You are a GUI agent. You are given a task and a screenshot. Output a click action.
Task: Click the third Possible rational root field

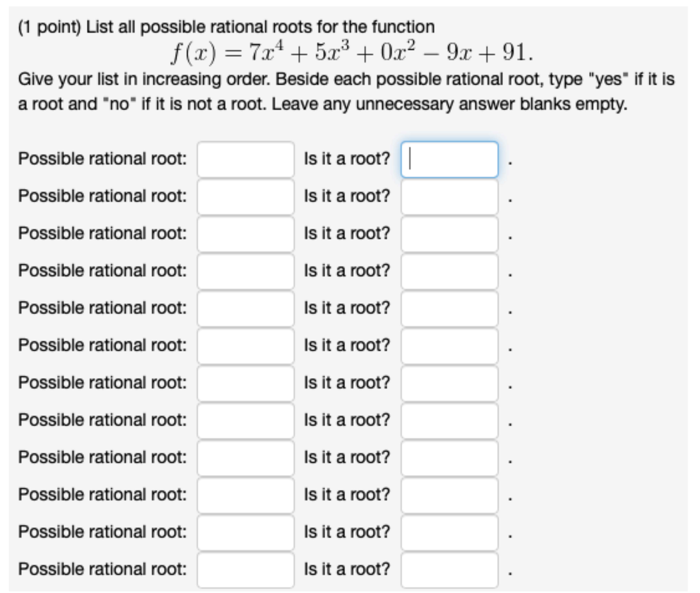click(x=245, y=234)
